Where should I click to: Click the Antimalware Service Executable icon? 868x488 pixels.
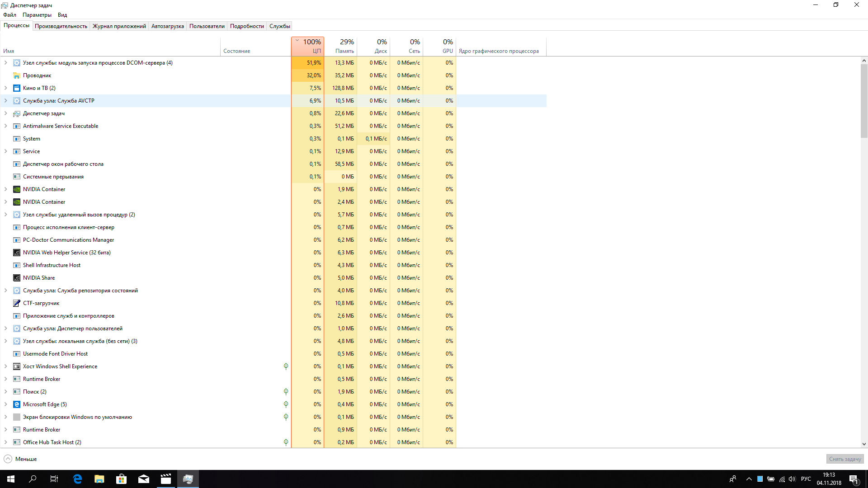pos(17,126)
